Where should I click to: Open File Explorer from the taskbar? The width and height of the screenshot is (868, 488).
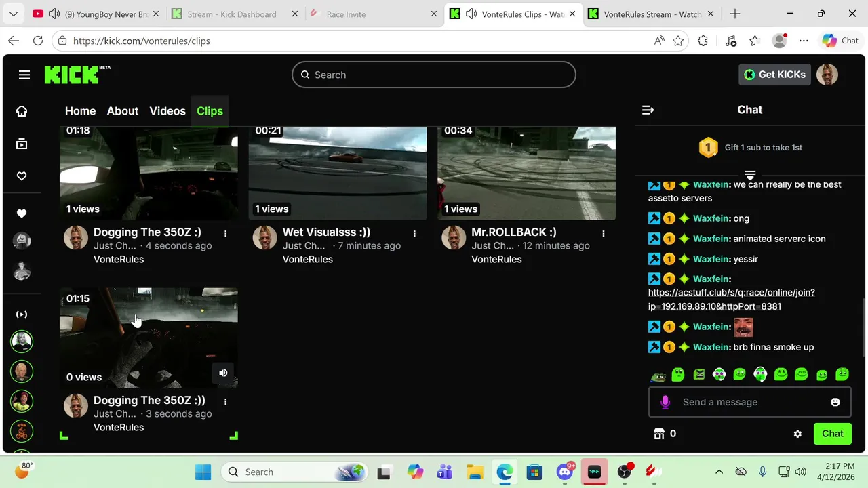pos(475,472)
